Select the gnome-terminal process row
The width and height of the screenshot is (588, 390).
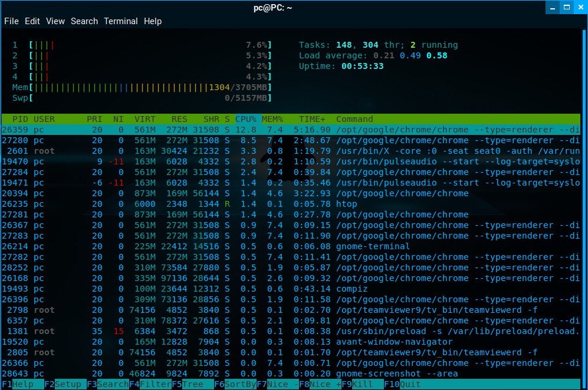(x=291, y=246)
